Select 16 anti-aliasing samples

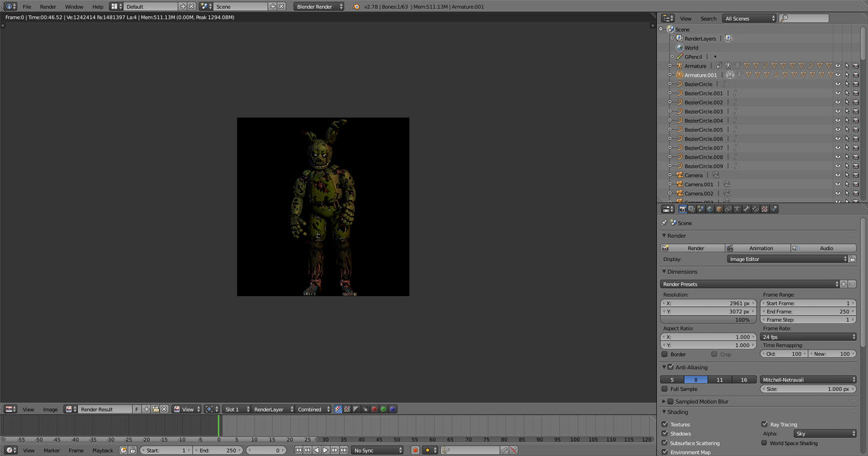(744, 379)
